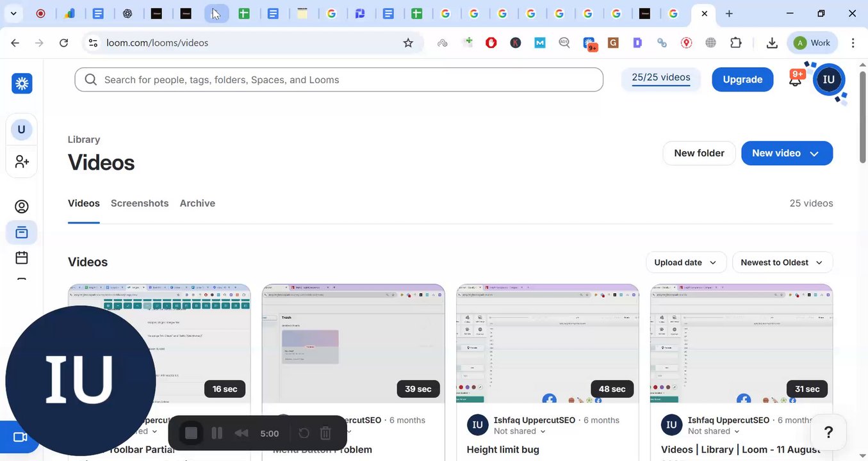
Task: Switch to the Screenshots tab
Action: [140, 203]
